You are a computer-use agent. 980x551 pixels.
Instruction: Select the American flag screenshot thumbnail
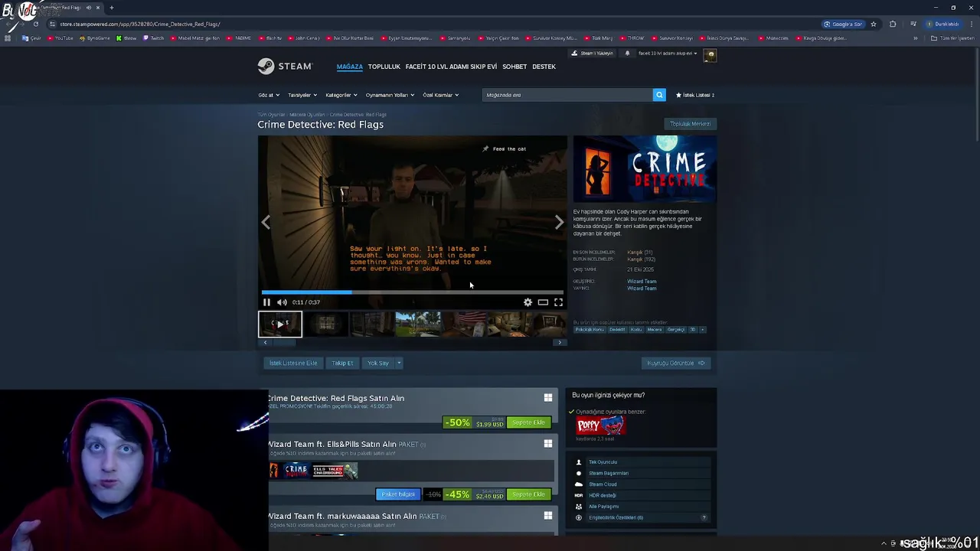point(464,324)
